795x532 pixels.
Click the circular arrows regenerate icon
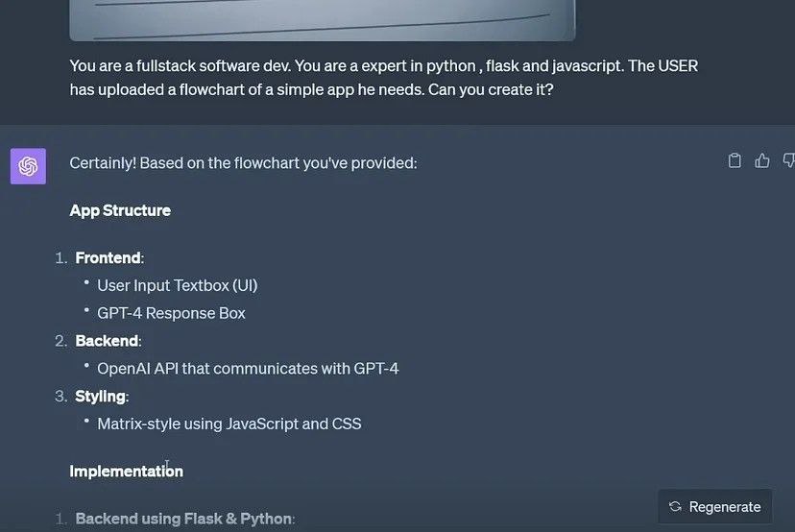point(675,506)
